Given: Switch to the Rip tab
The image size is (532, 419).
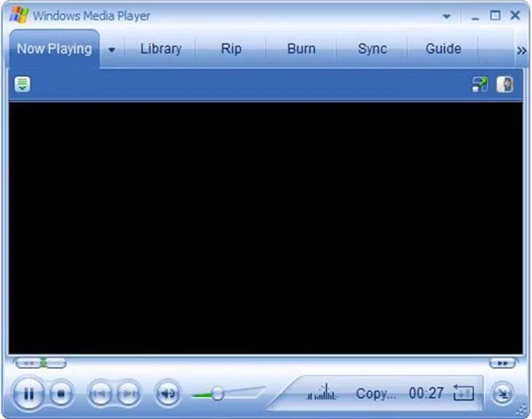Looking at the screenshot, I should (x=230, y=49).
